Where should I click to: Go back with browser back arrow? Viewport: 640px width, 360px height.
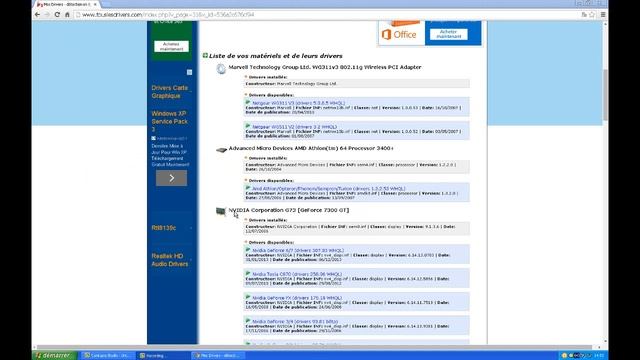(38, 15)
